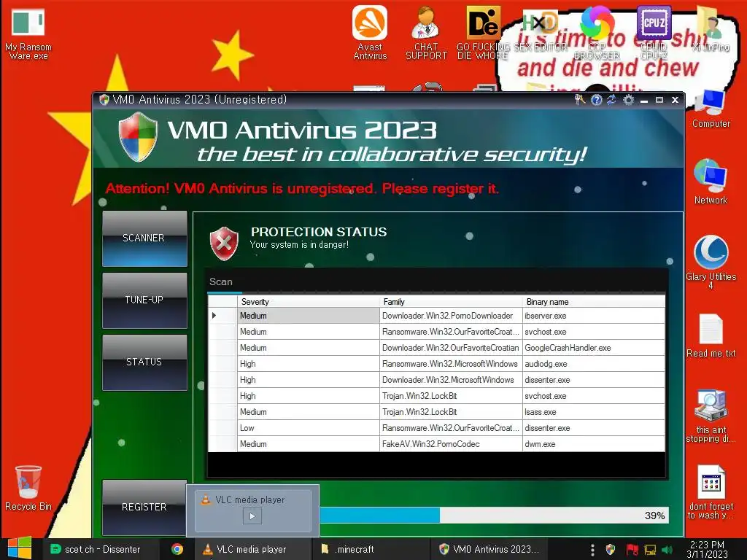Select the Xi JinPing folder icon

(711, 29)
